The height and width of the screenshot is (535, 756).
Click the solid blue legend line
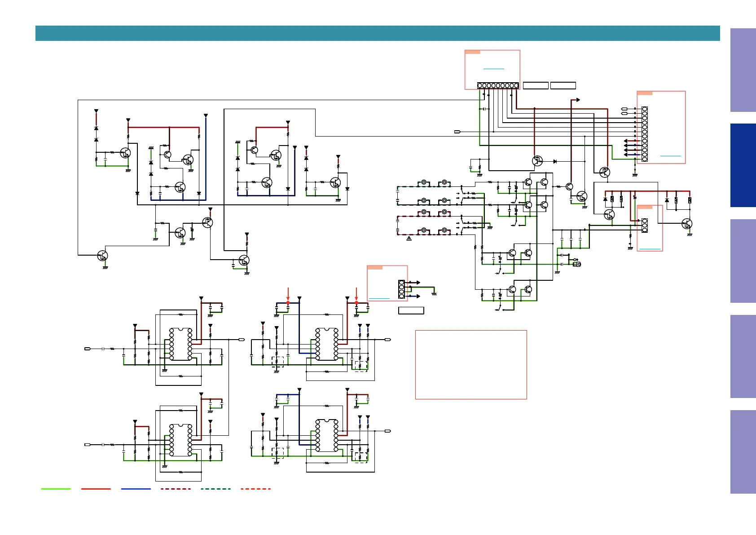[136, 489]
